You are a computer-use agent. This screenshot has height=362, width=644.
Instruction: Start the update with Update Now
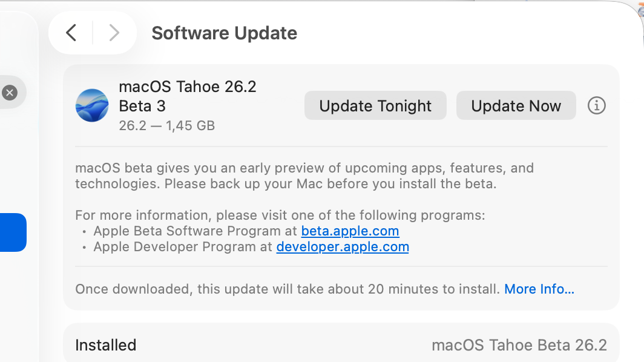(516, 106)
